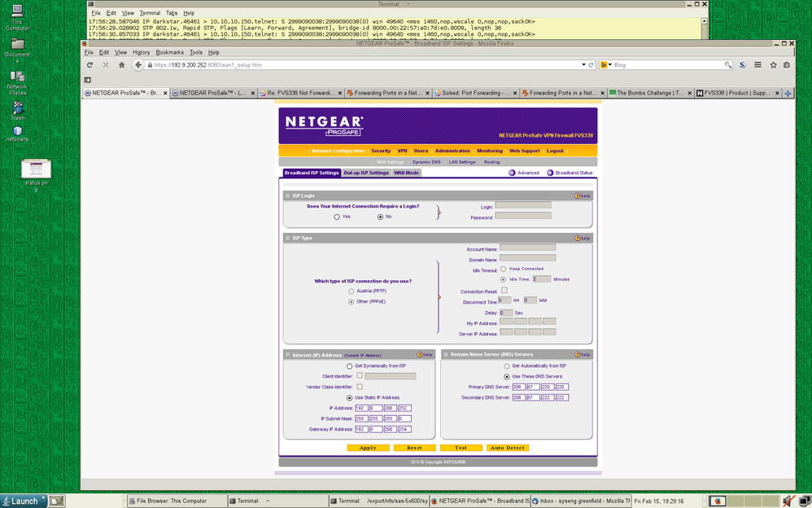The height and width of the screenshot is (508, 812).
Task: Click inside the Login input field
Action: tap(523, 206)
